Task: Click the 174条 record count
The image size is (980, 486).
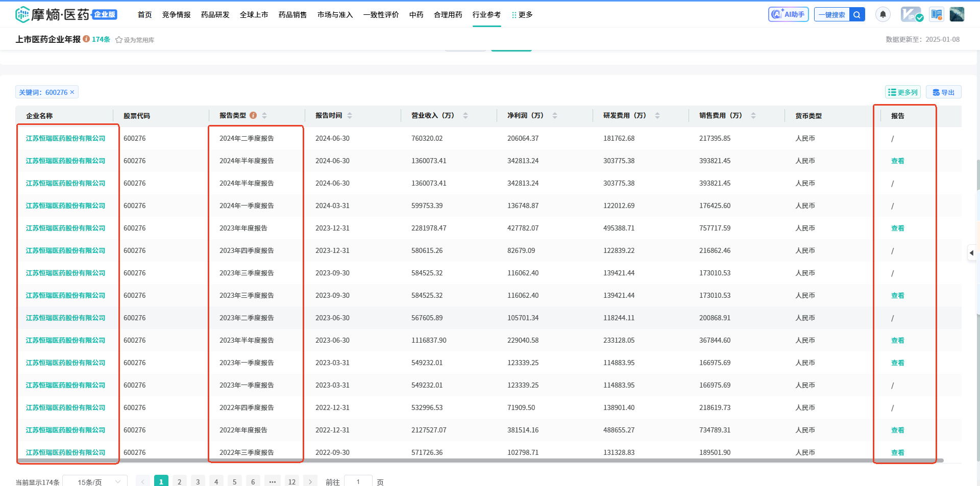Action: click(x=101, y=39)
